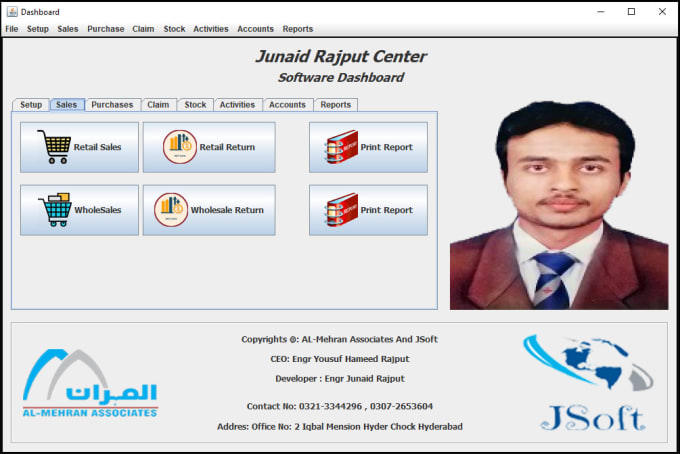Show the Reports tab panel
Viewport: 680px width, 454px height.
point(335,105)
